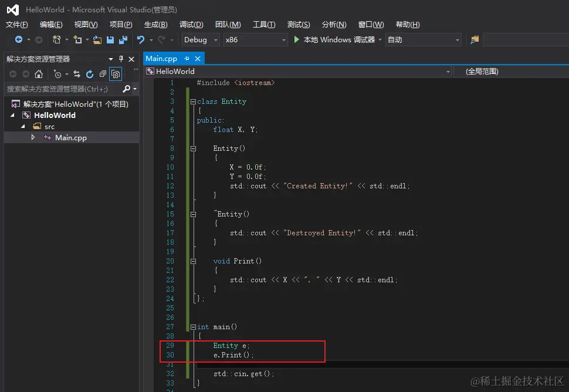The width and height of the screenshot is (569, 392).
Task: Click the 本地 Windows 调试器 button
Action: (334, 39)
